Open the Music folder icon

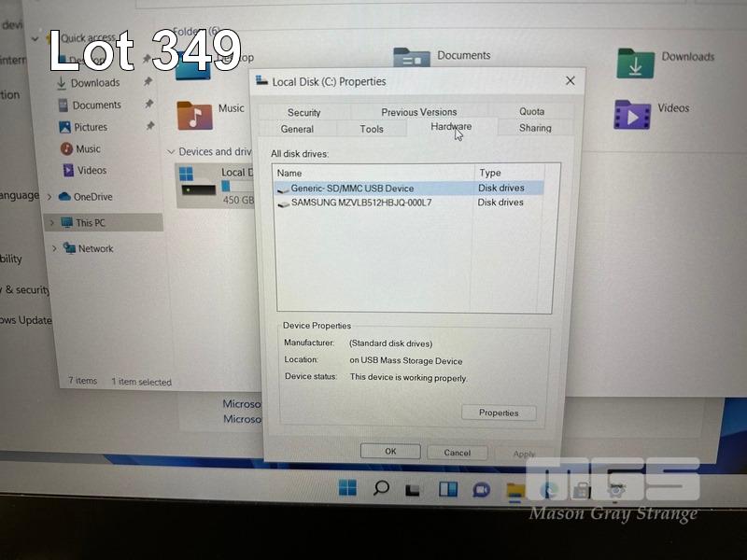point(194,115)
